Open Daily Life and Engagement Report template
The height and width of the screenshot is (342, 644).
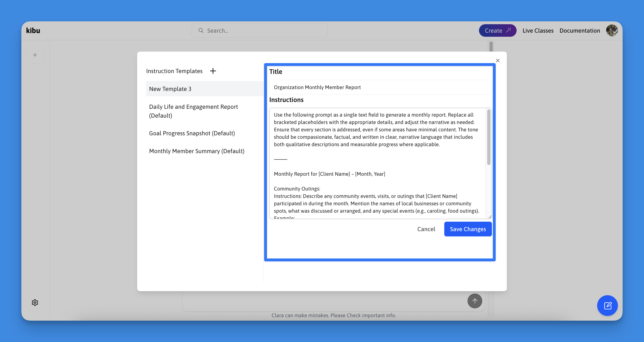[x=194, y=111]
